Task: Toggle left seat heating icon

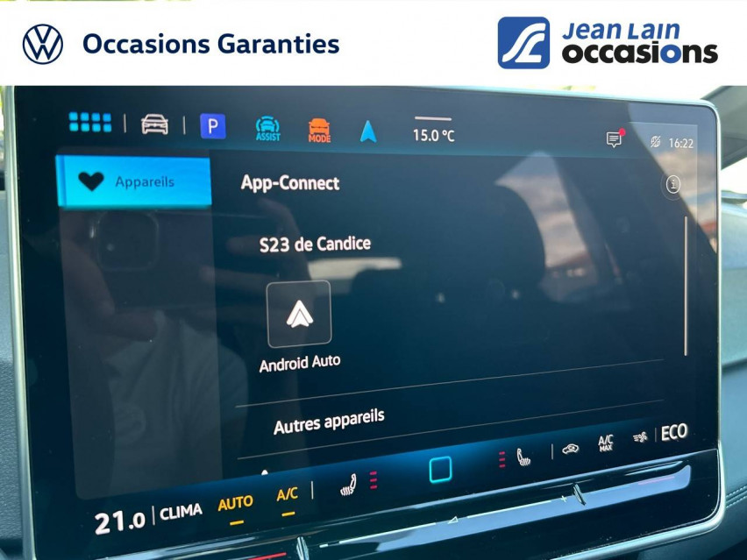Action: pyautogui.click(x=349, y=485)
